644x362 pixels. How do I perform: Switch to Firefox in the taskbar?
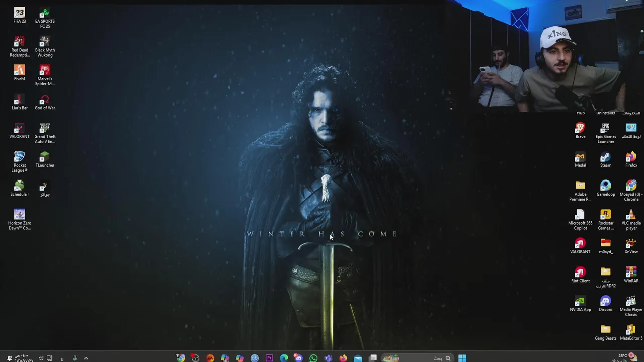tap(343, 358)
